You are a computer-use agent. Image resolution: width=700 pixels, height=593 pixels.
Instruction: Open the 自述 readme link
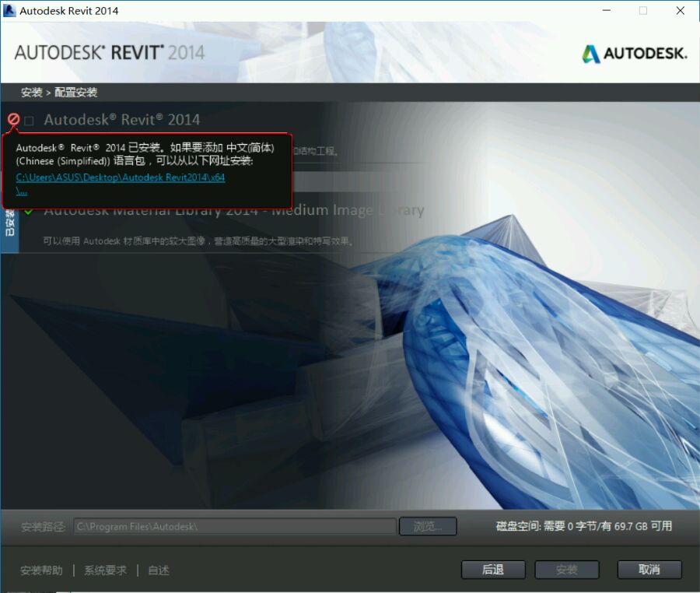click(159, 570)
